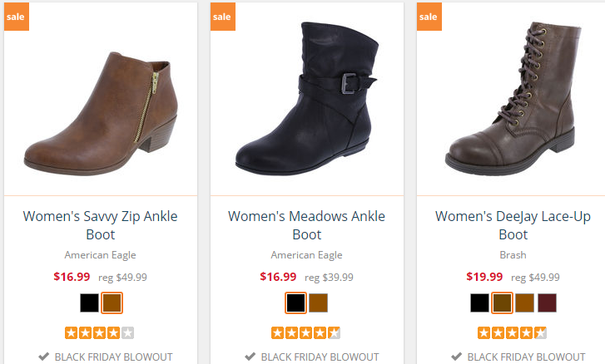Select brown color for Savvy Zip Boot

point(112,303)
